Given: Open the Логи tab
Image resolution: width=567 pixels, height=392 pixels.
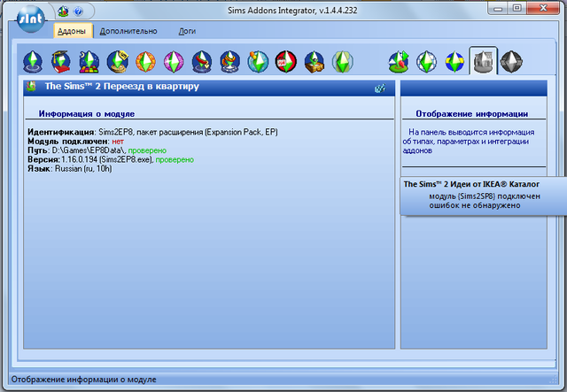Looking at the screenshot, I should pos(187,30).
